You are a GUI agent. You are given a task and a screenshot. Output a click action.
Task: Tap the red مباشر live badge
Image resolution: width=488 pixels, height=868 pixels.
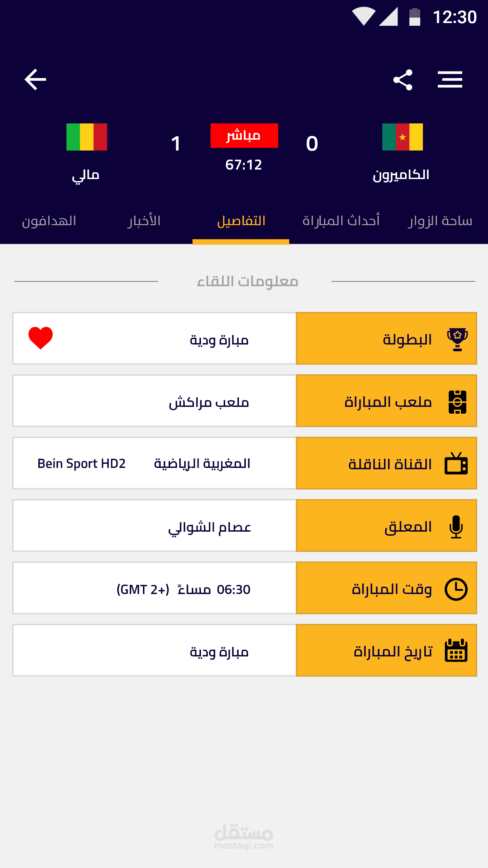[244, 136]
